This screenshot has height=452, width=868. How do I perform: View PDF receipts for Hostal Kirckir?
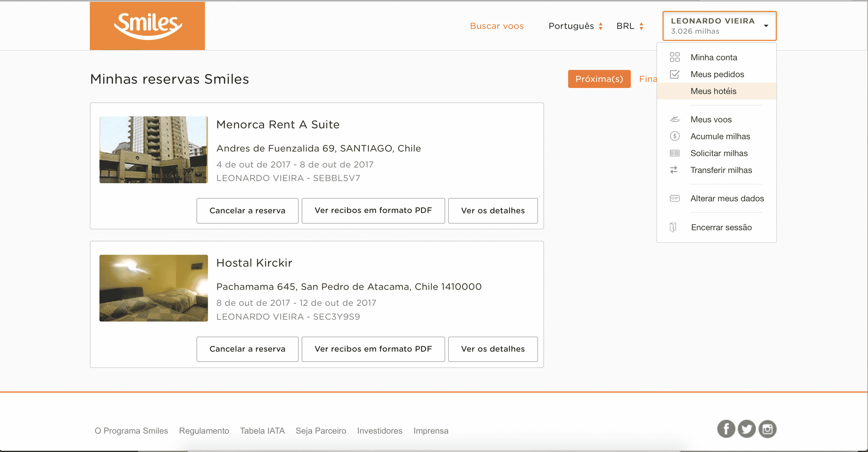373,349
